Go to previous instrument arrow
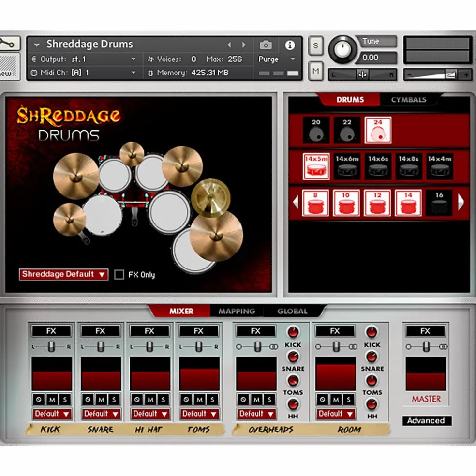 pyautogui.click(x=229, y=45)
